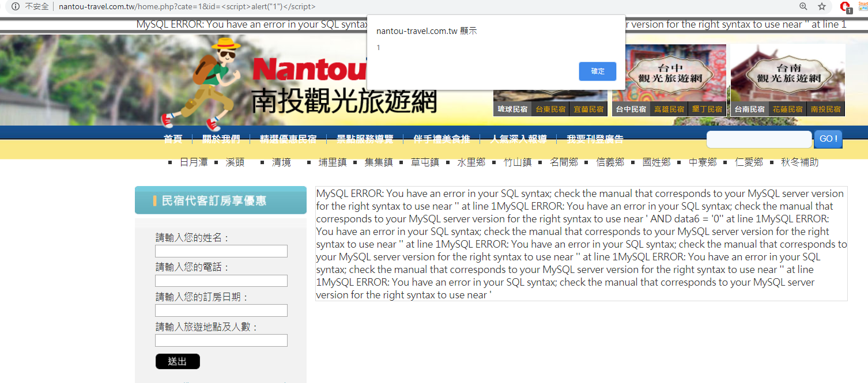The image size is (868, 383).
Task: Open the 日月潭 area link
Action: pos(194,162)
